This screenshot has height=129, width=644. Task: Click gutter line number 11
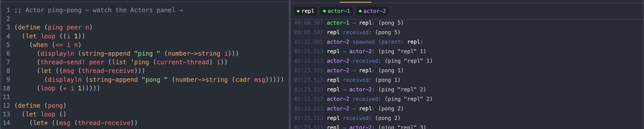point(6,97)
